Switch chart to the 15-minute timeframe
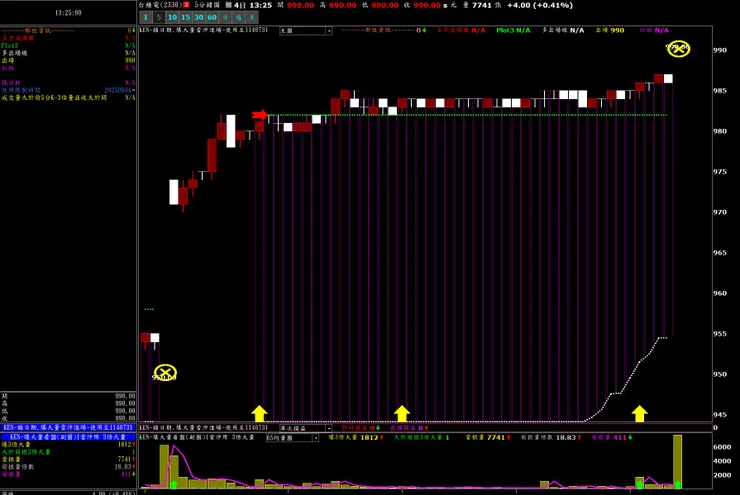740x495 pixels. 185,17
